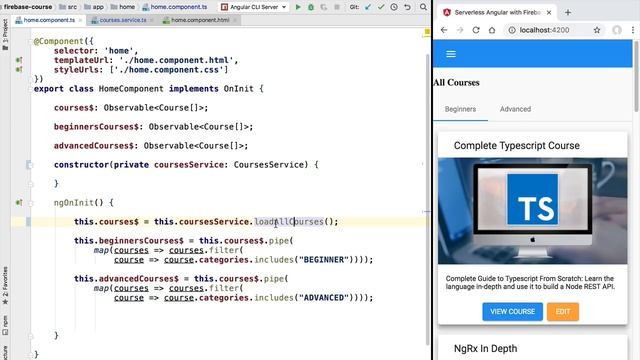Open the Favorites tool window
Image resolution: width=640 pixels, height=360 pixels.
[5, 286]
